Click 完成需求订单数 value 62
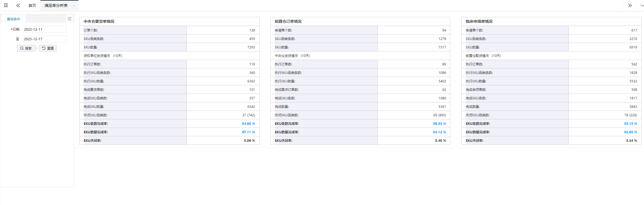 pos(444,89)
